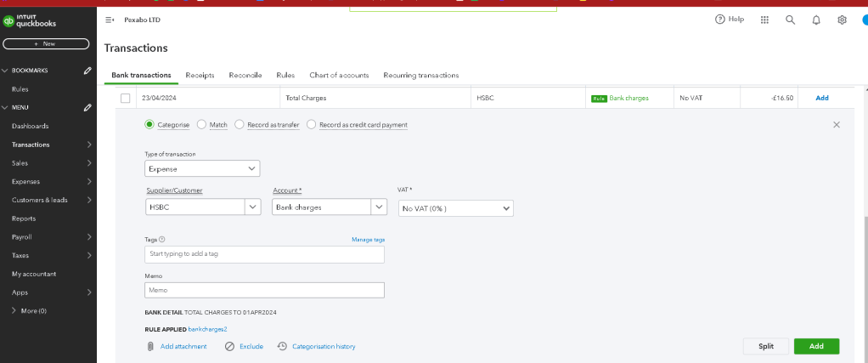
Task: Click the Intuit QuickBooks logo
Action: coord(30,21)
